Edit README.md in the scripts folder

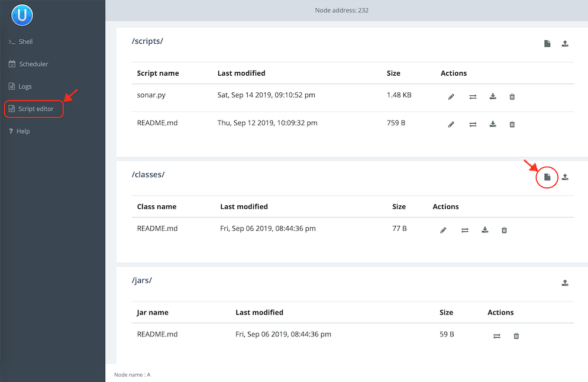pos(451,124)
